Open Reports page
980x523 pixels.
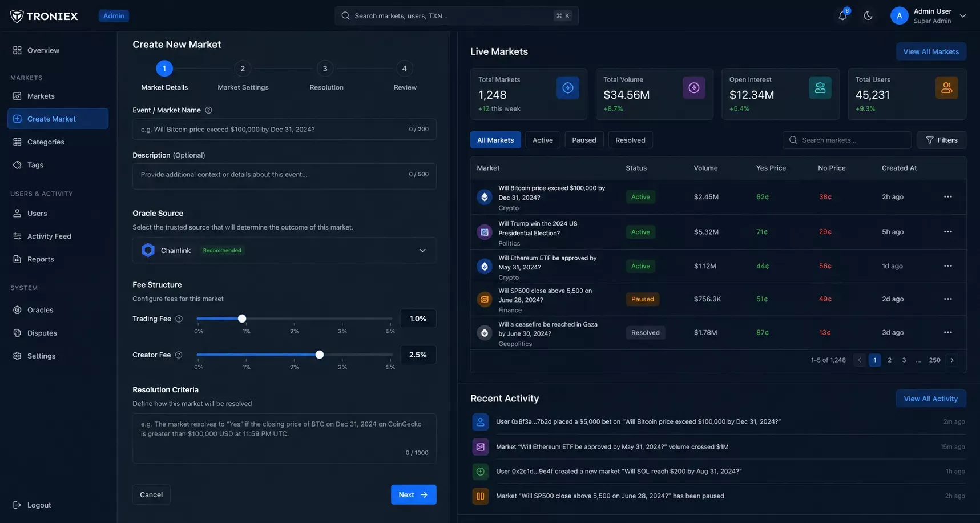pos(58,259)
